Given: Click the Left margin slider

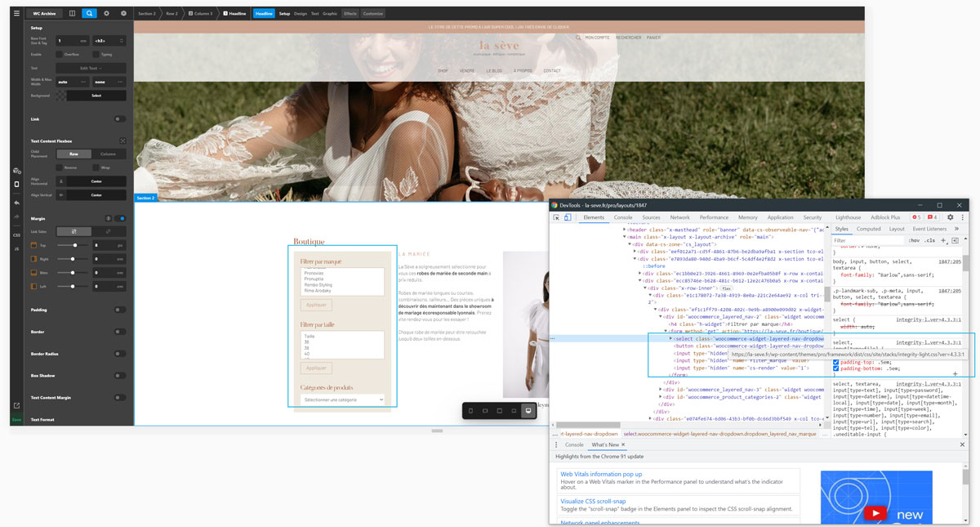Looking at the screenshot, I should [73, 286].
